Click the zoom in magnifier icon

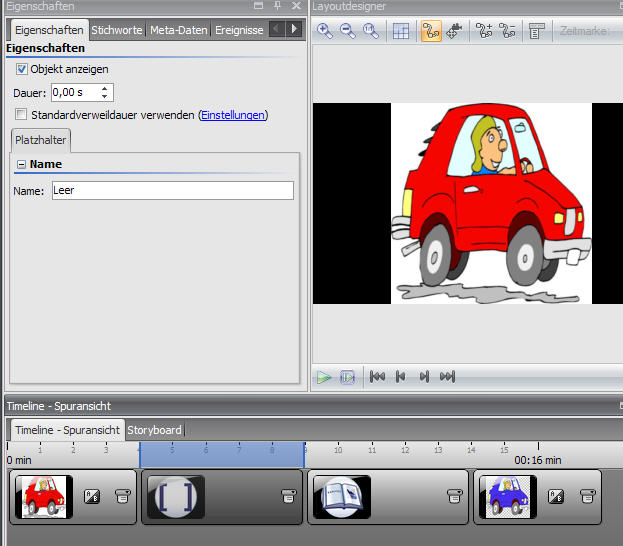(325, 31)
